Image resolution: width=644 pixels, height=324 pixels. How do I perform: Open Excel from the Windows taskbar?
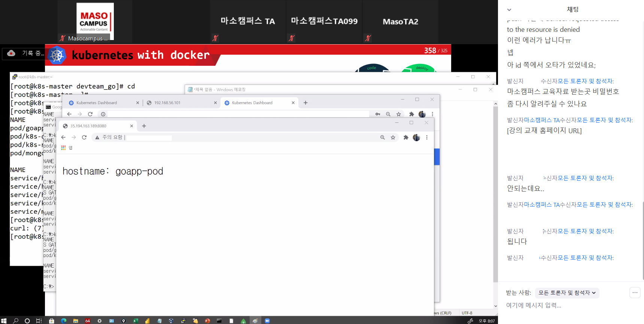pyautogui.click(x=136, y=321)
